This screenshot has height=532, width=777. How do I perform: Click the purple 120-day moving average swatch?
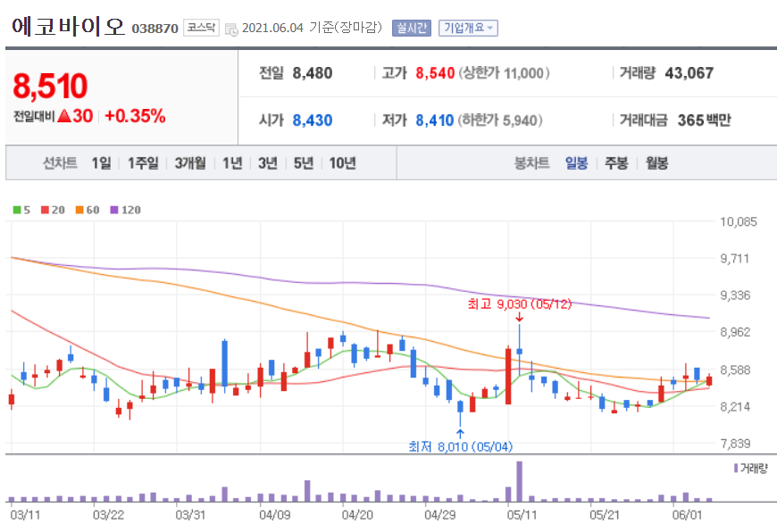[114, 210]
